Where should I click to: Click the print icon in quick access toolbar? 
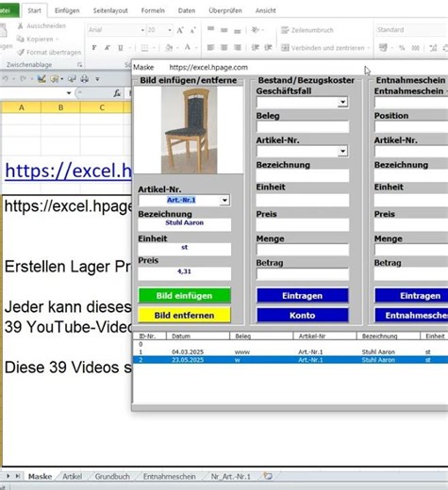click(x=85, y=78)
